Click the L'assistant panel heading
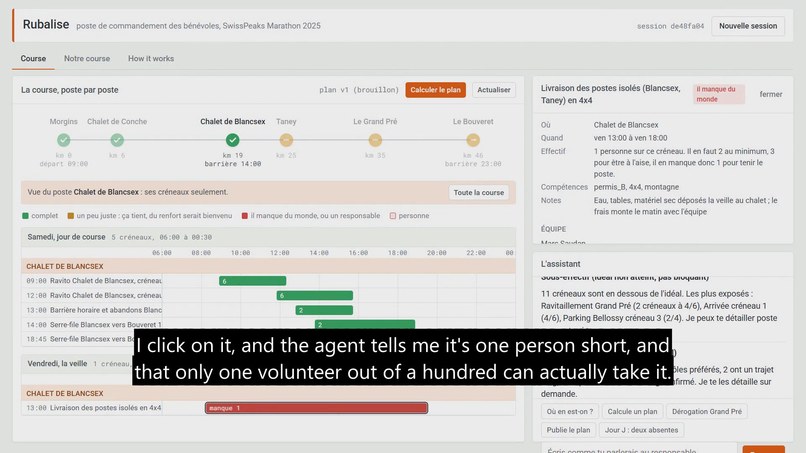806x453 pixels. 560,264
